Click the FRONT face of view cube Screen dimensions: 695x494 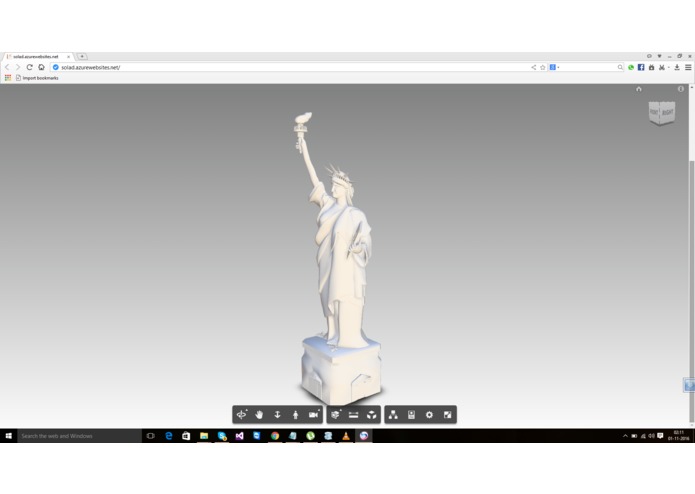655,112
